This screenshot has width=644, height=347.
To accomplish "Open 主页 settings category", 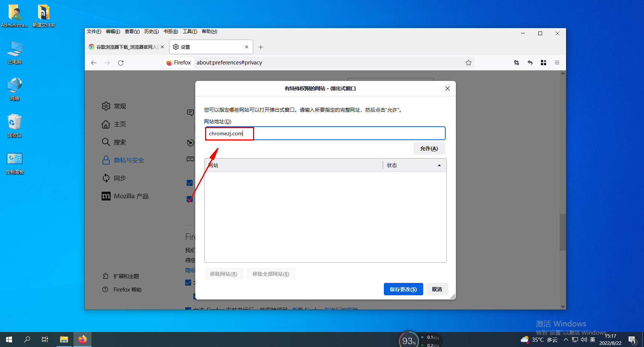I will pyautogui.click(x=114, y=124).
